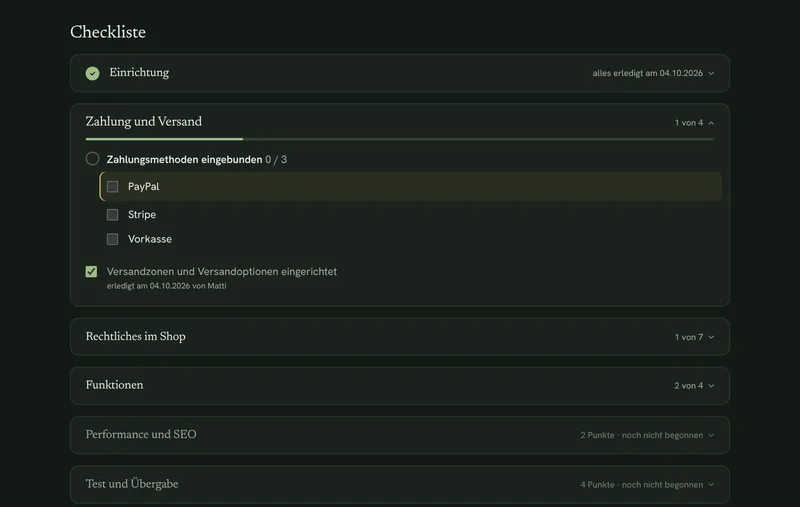
Task: Click the Stripe label
Action: (142, 215)
